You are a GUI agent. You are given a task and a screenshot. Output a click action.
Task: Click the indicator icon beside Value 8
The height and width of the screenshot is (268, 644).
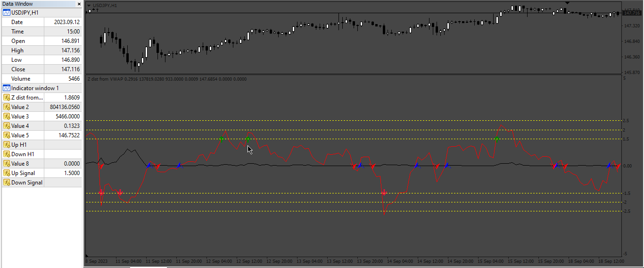tap(7, 164)
